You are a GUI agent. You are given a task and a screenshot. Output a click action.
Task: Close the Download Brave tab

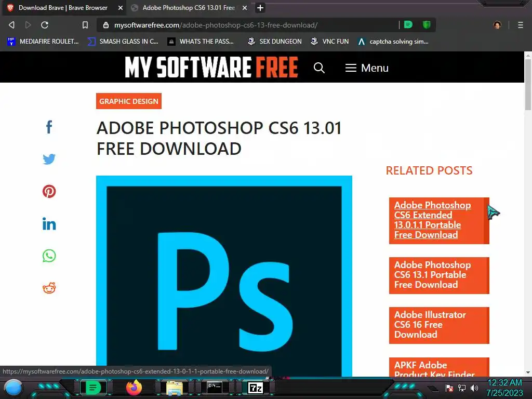[x=121, y=8]
